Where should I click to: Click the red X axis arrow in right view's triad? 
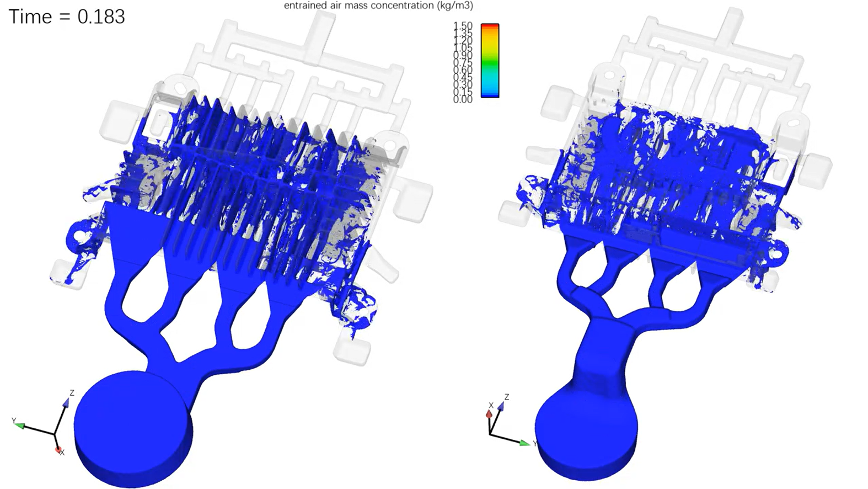pyautogui.click(x=489, y=415)
